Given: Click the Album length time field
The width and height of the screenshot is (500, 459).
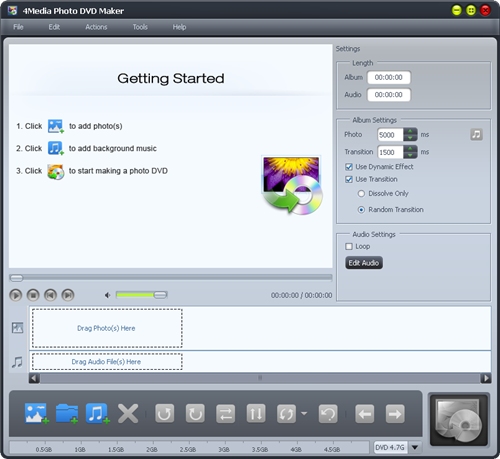Looking at the screenshot, I should point(389,78).
